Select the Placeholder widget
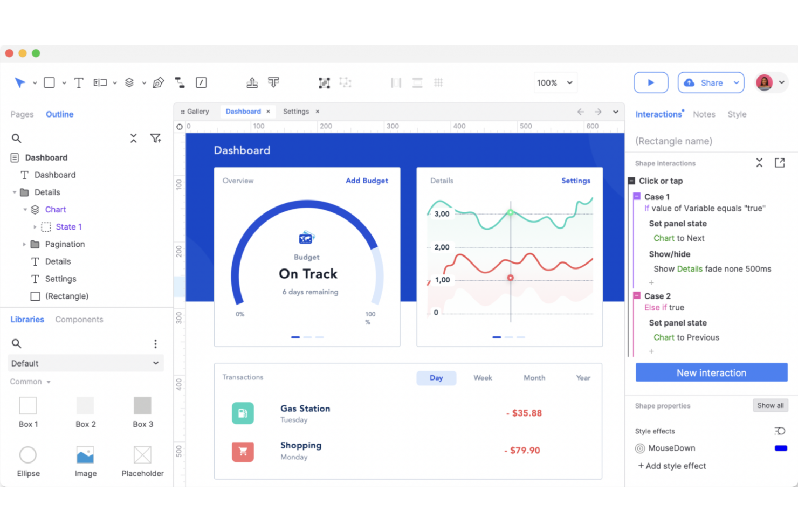This screenshot has height=532, width=798. 143,461
